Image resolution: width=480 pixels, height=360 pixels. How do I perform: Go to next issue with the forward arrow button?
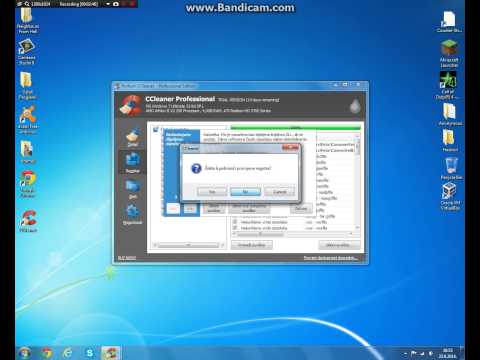(190, 209)
